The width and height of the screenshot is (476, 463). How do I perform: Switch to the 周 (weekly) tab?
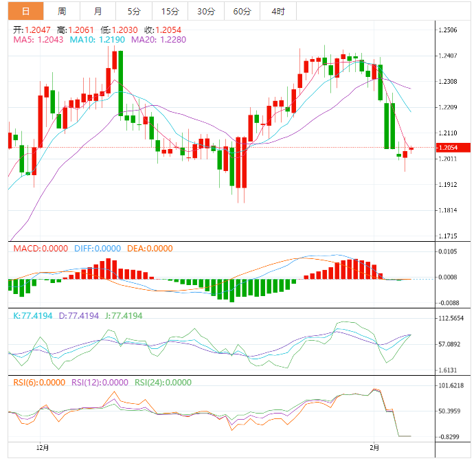click(x=62, y=11)
